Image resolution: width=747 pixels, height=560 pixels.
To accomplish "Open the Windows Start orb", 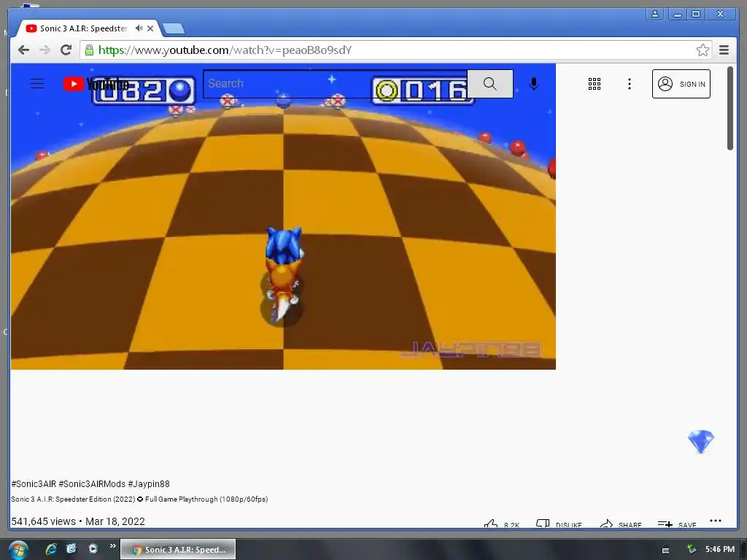I will (18, 550).
